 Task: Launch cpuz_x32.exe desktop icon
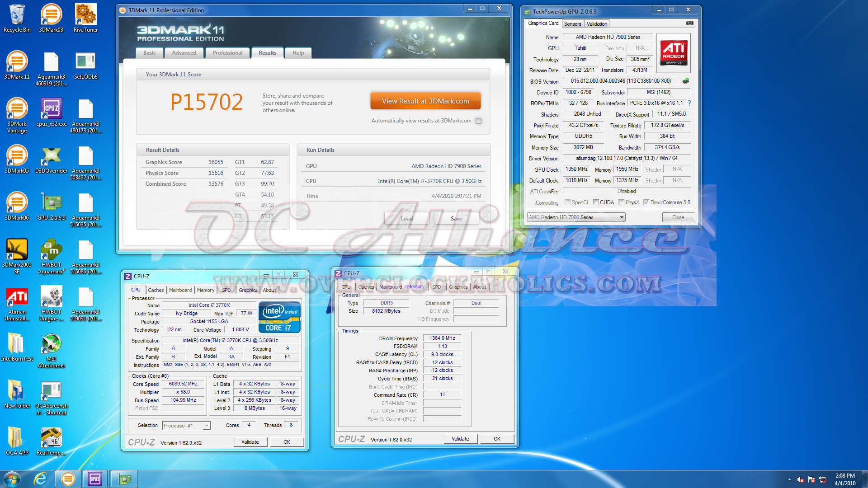click(51, 113)
